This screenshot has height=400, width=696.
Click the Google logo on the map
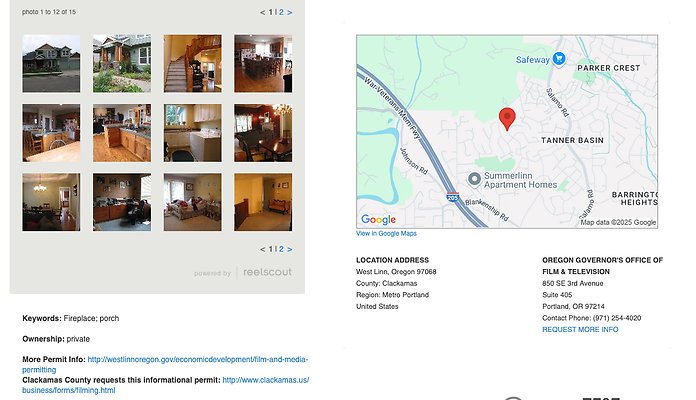[x=378, y=220]
